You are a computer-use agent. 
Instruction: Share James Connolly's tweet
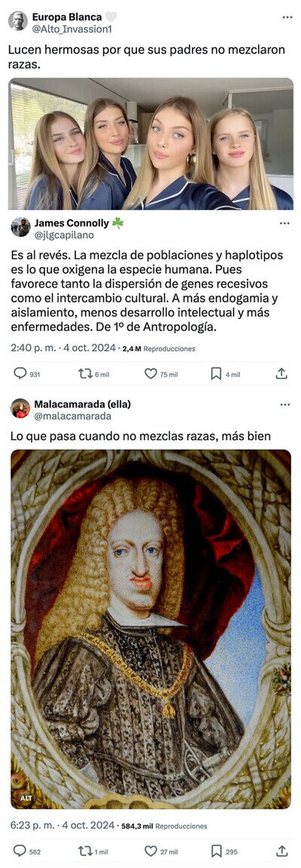click(x=281, y=375)
